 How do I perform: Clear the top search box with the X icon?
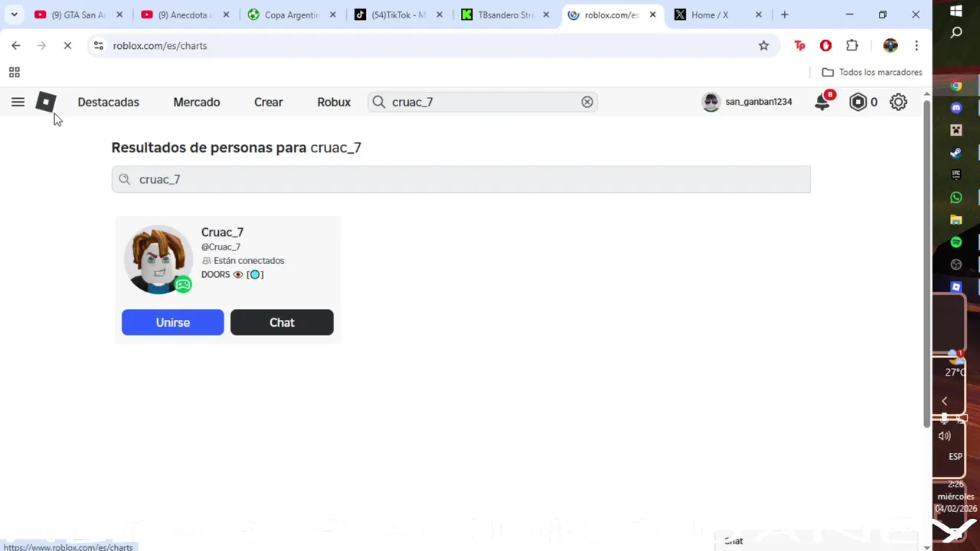tap(587, 102)
